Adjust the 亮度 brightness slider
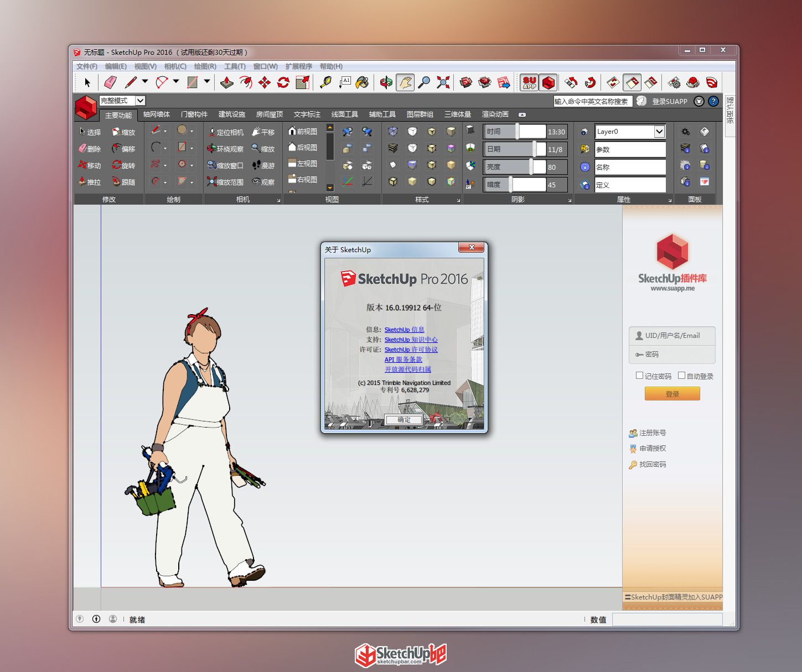 click(531, 167)
